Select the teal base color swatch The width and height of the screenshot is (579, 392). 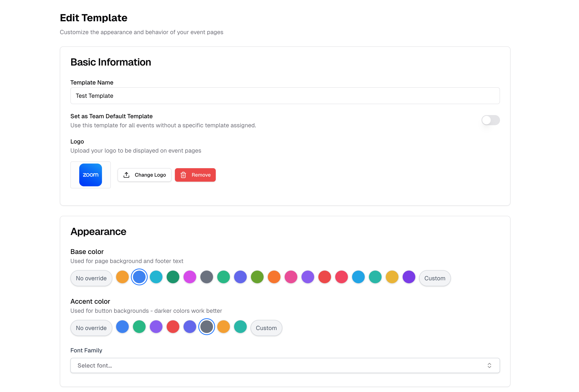coord(156,277)
